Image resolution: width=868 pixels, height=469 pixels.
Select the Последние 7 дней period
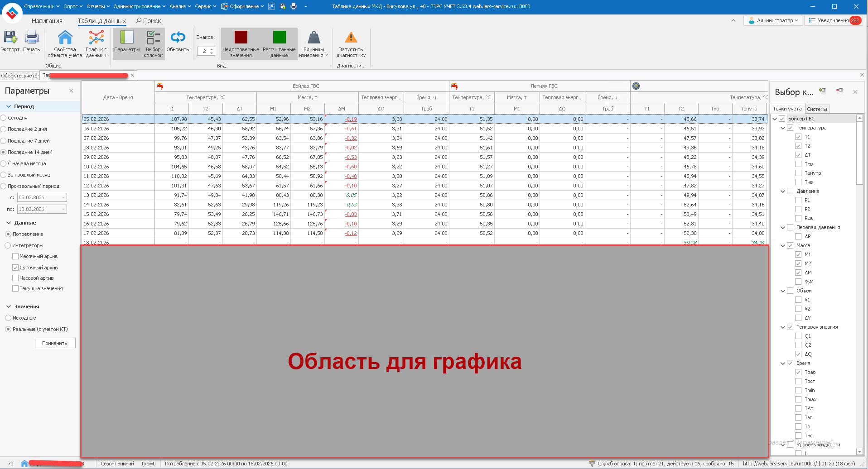(x=4, y=141)
